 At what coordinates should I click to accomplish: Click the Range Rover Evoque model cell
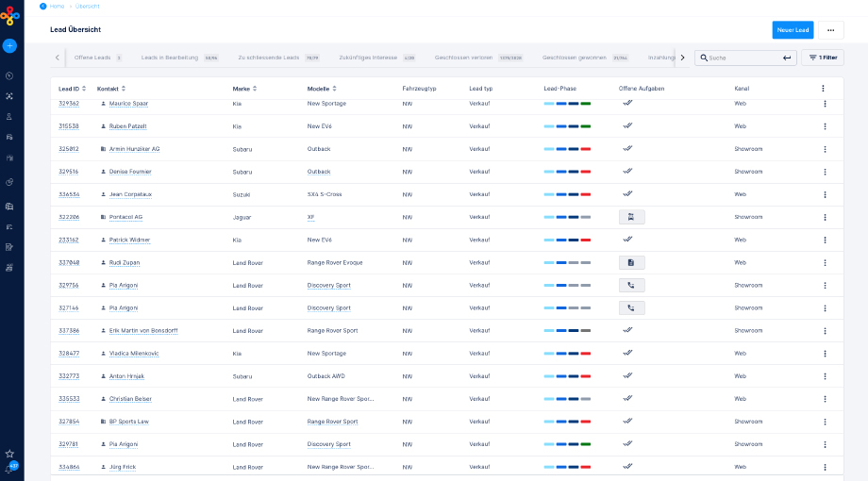click(x=335, y=262)
